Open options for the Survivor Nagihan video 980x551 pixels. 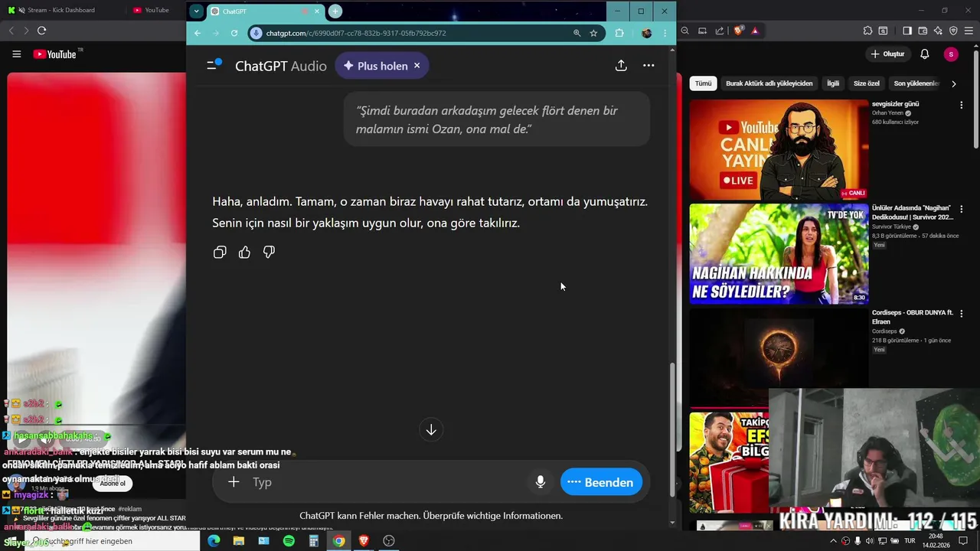[x=962, y=209]
